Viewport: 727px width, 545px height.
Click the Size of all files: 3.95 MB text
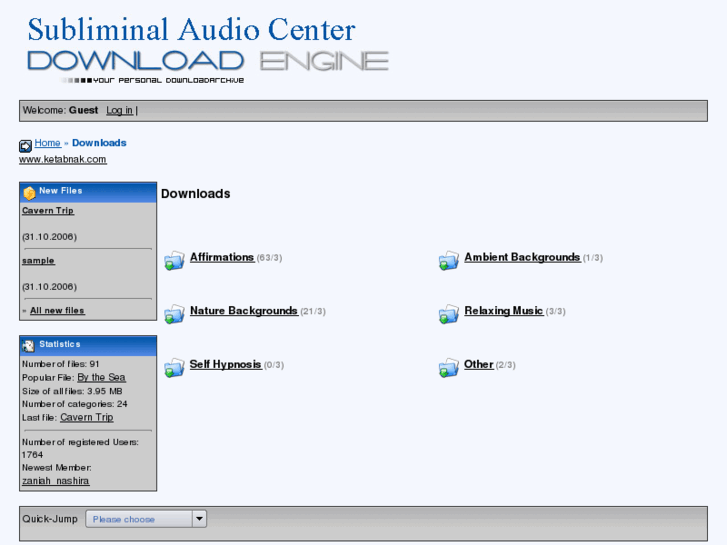(72, 391)
